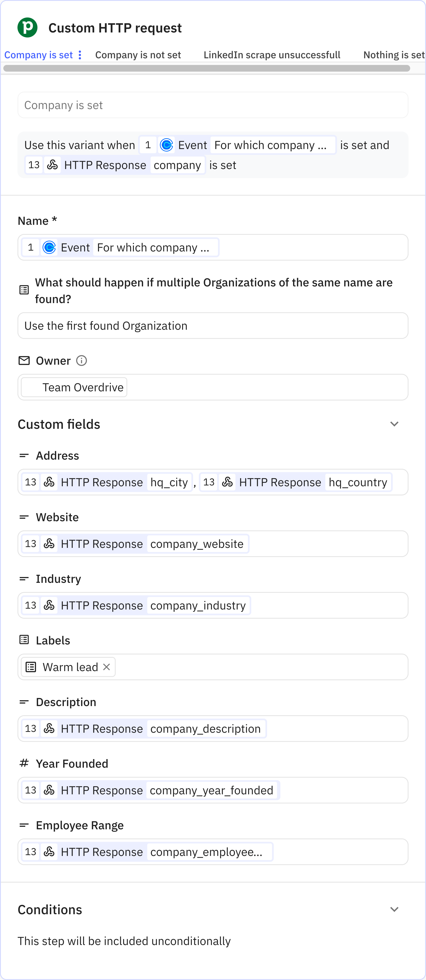Click the number field icon next to Year Founded
The image size is (426, 980).
pos(24,763)
